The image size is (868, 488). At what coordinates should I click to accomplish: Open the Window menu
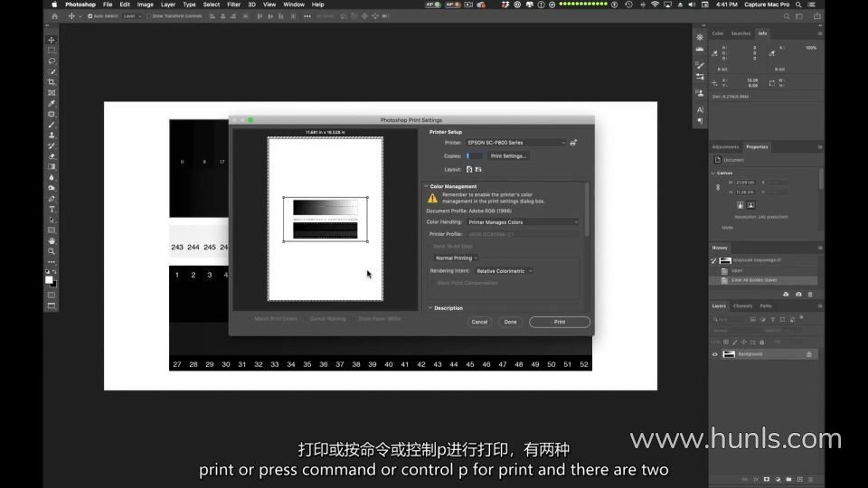[294, 5]
